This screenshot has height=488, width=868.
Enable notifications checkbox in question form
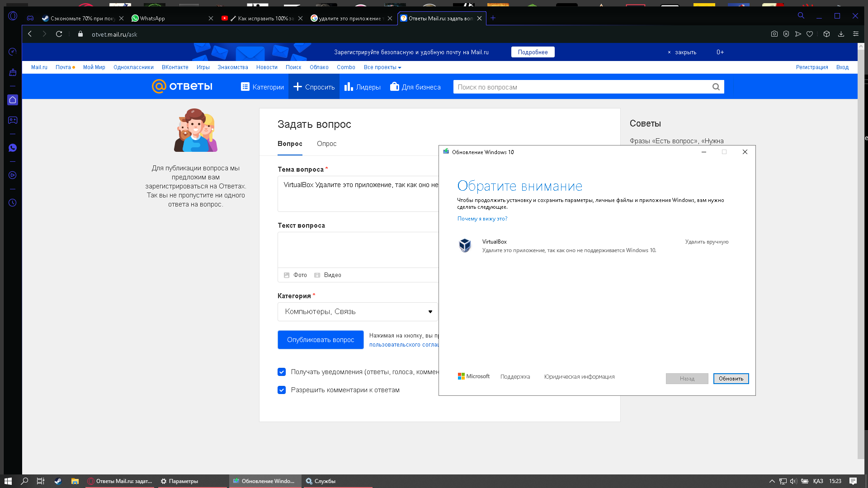coord(281,372)
